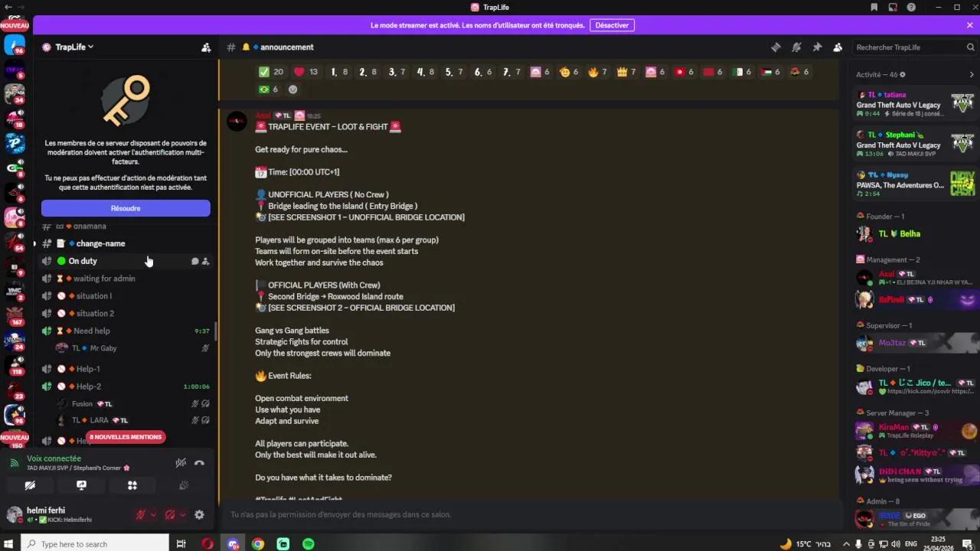
Task: Click the 8 nouvelles mentions pill
Action: pyautogui.click(x=126, y=437)
